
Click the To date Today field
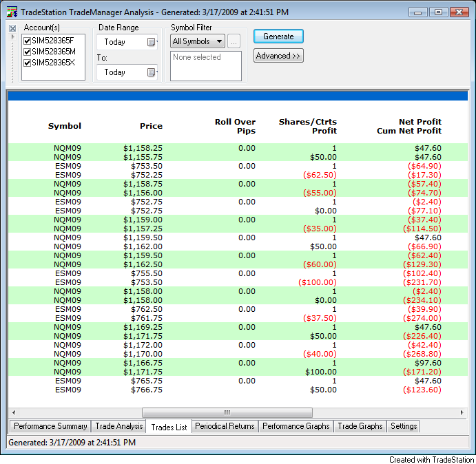[x=127, y=72]
